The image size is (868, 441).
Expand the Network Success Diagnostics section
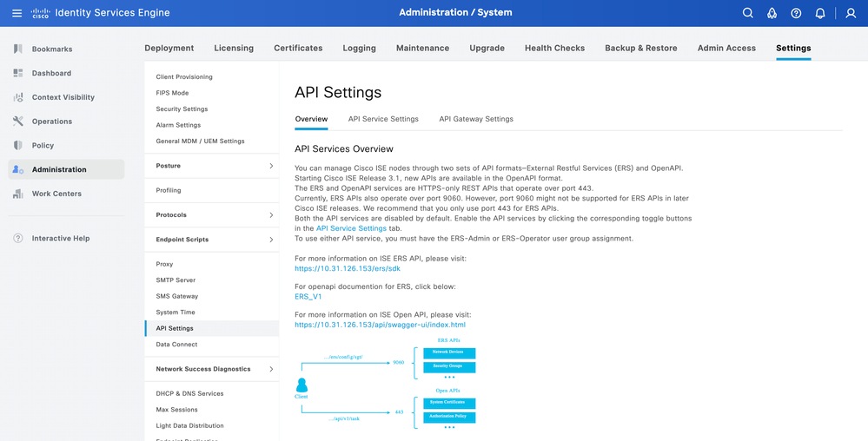click(270, 369)
